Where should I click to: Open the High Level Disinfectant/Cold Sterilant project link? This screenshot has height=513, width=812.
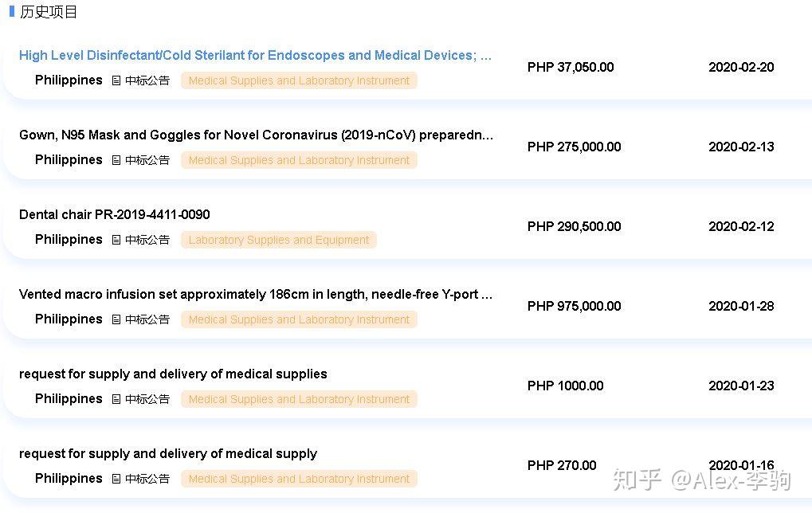tap(255, 55)
